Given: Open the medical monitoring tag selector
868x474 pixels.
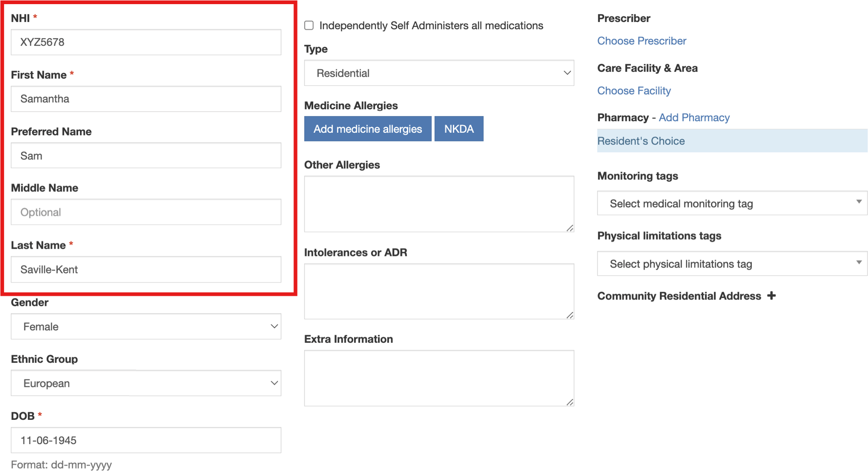Looking at the screenshot, I should (730, 203).
